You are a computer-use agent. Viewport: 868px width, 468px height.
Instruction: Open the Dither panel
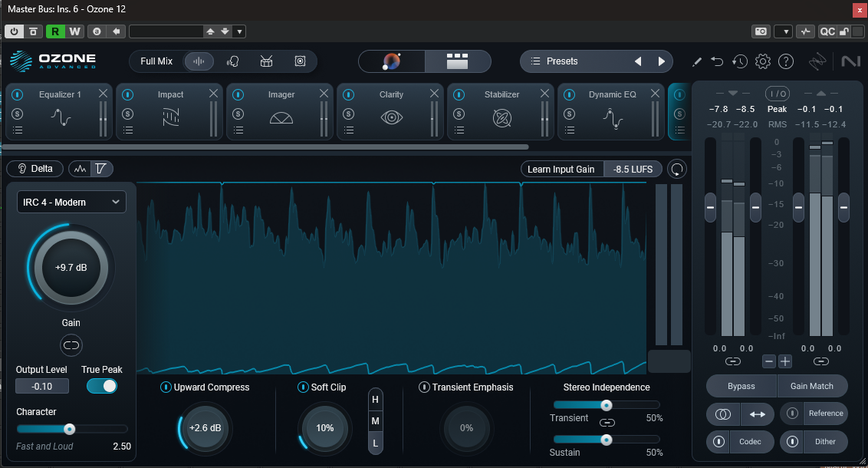(x=825, y=441)
